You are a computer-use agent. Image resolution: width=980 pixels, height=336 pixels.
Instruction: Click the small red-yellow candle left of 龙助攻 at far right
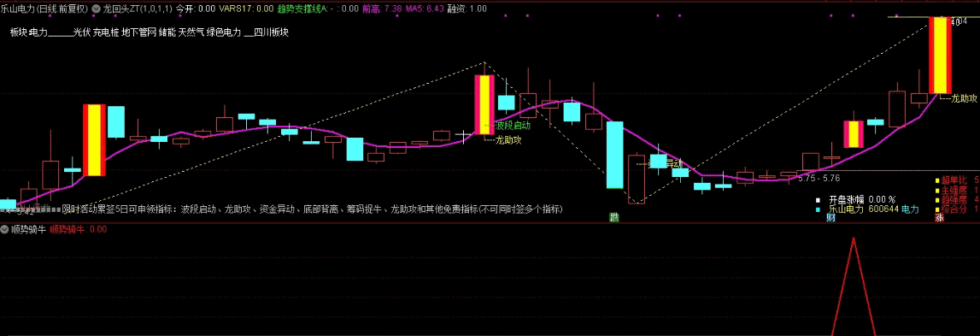(854, 134)
